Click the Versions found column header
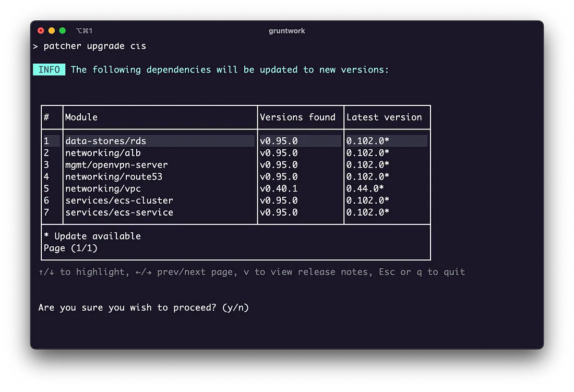The height and width of the screenshot is (392, 574). tap(297, 117)
